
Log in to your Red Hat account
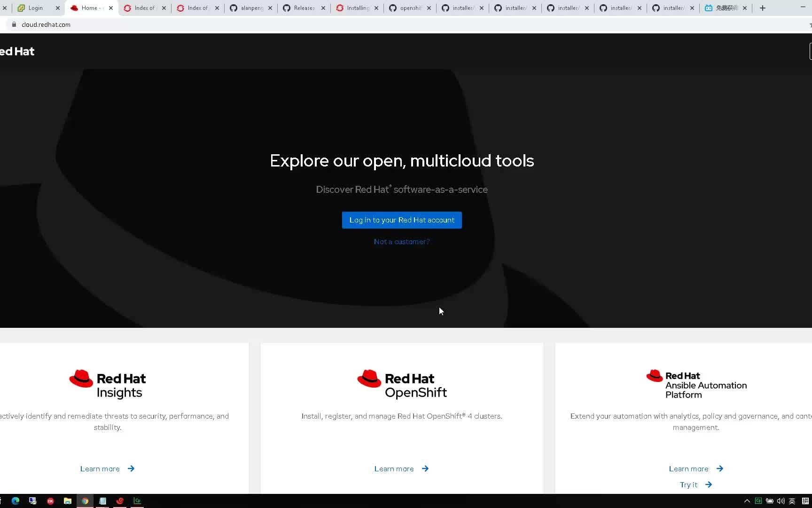(x=402, y=220)
